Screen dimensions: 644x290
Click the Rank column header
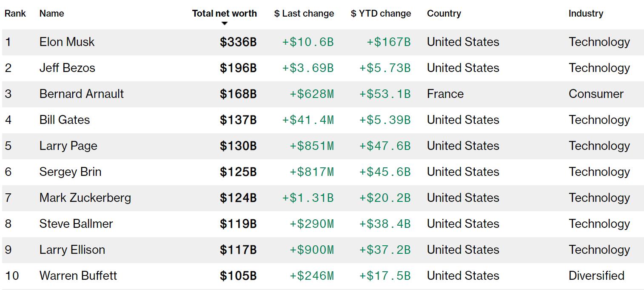point(15,14)
